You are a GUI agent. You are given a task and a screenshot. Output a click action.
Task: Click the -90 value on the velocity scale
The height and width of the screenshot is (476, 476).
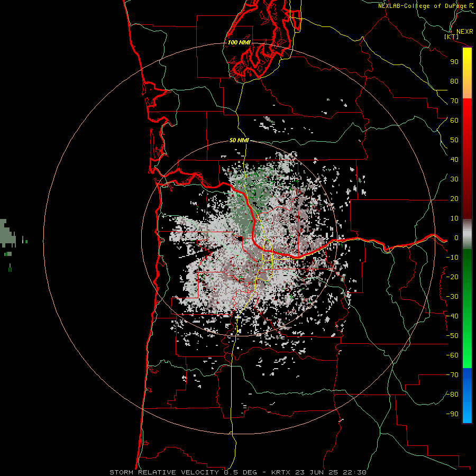[452, 414]
